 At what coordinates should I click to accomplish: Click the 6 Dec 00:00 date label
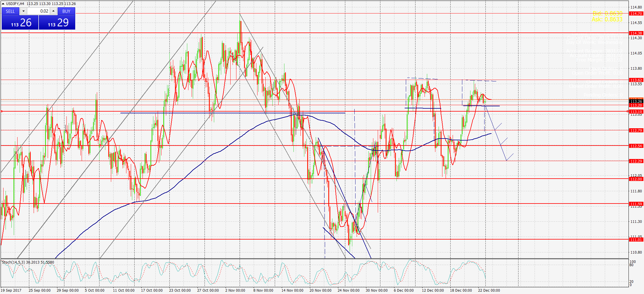404,290
